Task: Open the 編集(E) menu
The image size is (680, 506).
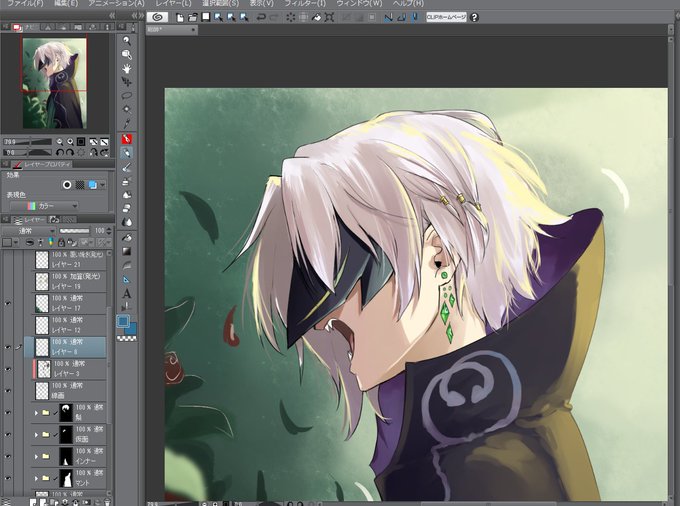Action: point(66,3)
